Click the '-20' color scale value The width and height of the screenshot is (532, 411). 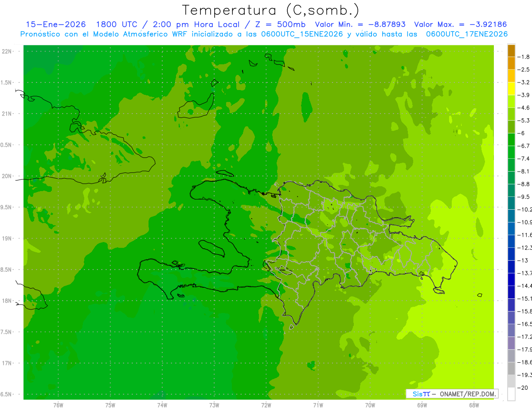pyautogui.click(x=523, y=388)
